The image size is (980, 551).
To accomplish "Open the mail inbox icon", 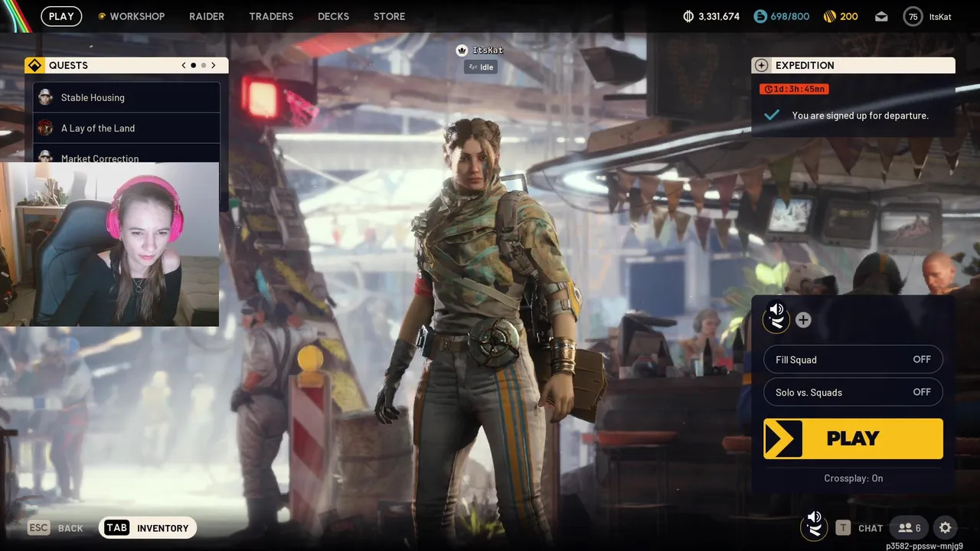I will coord(881,16).
